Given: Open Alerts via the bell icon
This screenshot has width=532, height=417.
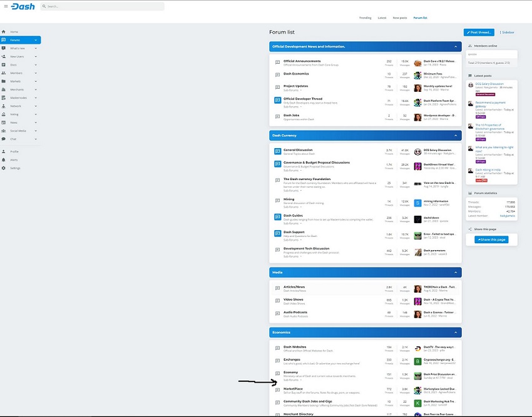Looking at the screenshot, I should tap(3, 159).
